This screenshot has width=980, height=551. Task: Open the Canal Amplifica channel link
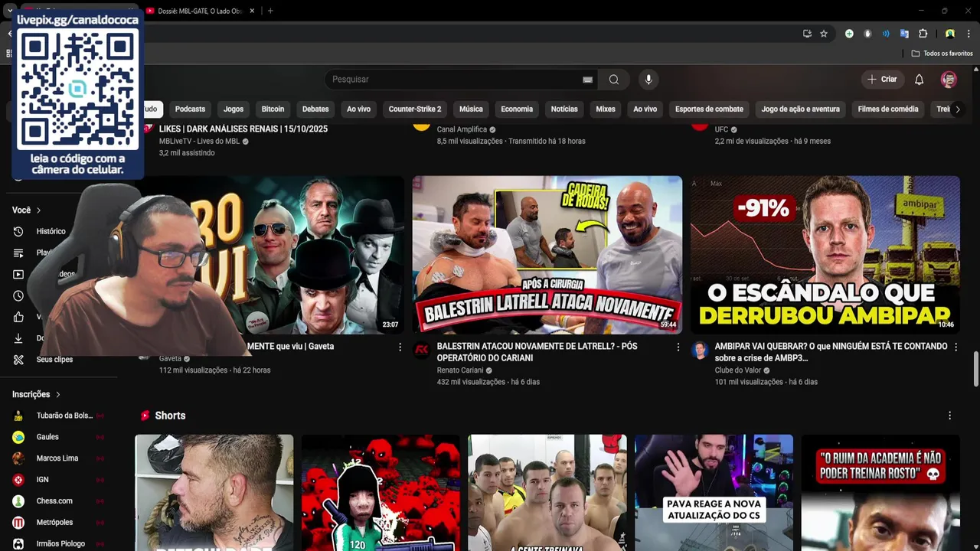tap(462, 129)
